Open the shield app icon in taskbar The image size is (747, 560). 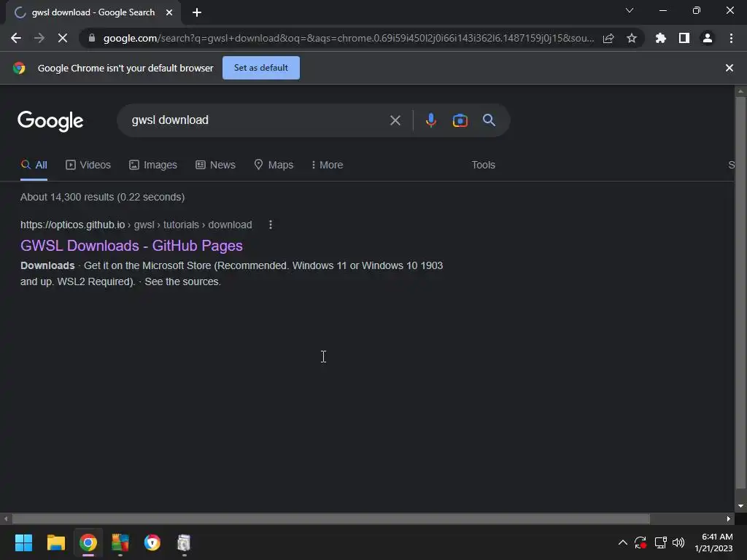152,542
